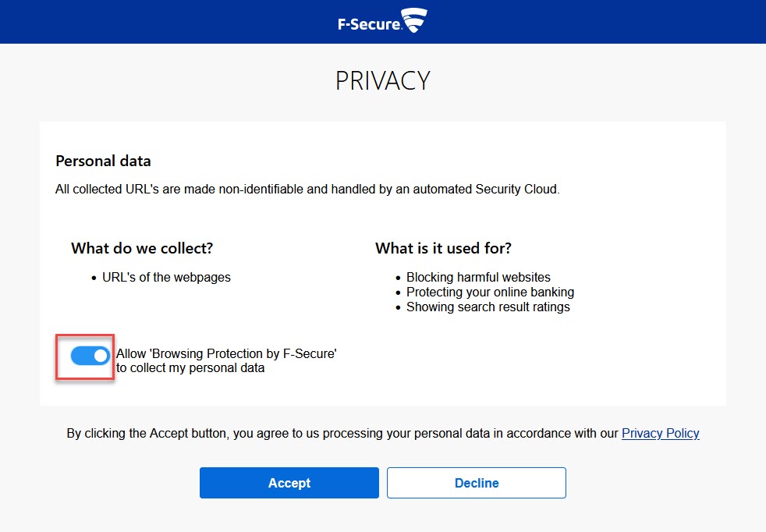Image resolution: width=766 pixels, height=532 pixels.
Task: Click the 'Protecting your online banking' bullet
Action: coord(490,292)
